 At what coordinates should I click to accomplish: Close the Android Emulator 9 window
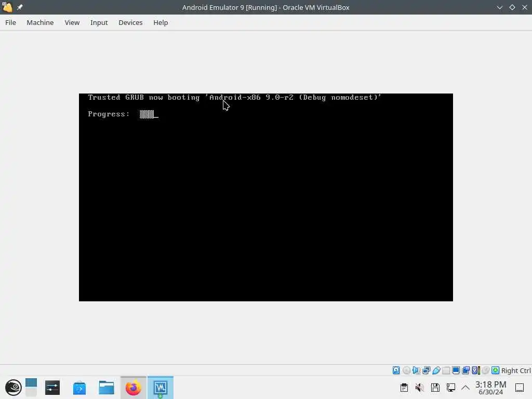tap(525, 7)
